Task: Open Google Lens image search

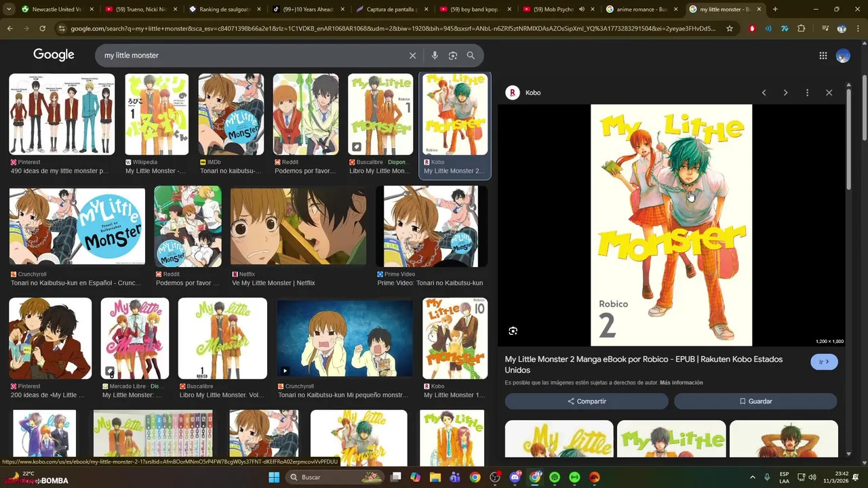Action: click(x=453, y=56)
